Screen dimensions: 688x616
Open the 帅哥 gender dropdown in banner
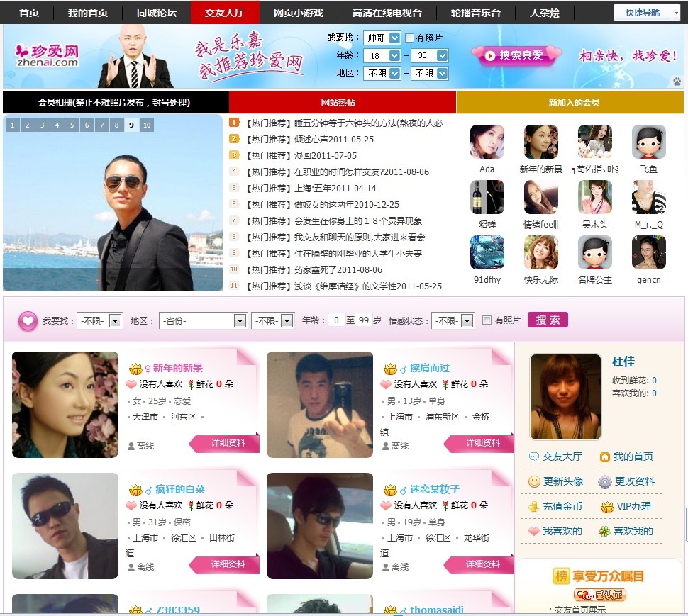click(382, 38)
